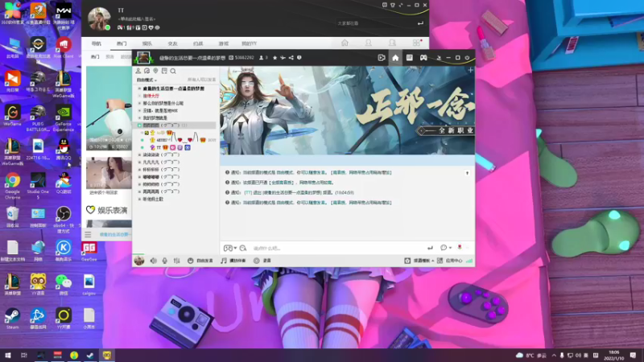Open the Steam desktop shortcut
Image resolution: width=644 pixels, height=362 pixels.
point(12,319)
